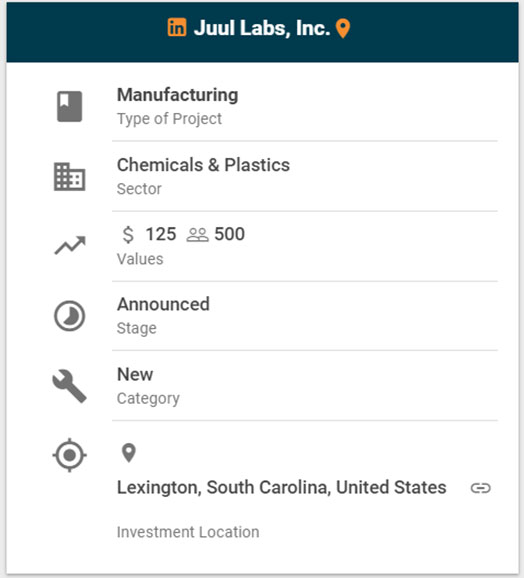Click the 125 investment value
Screen dimensions: 524x578
pos(161,234)
